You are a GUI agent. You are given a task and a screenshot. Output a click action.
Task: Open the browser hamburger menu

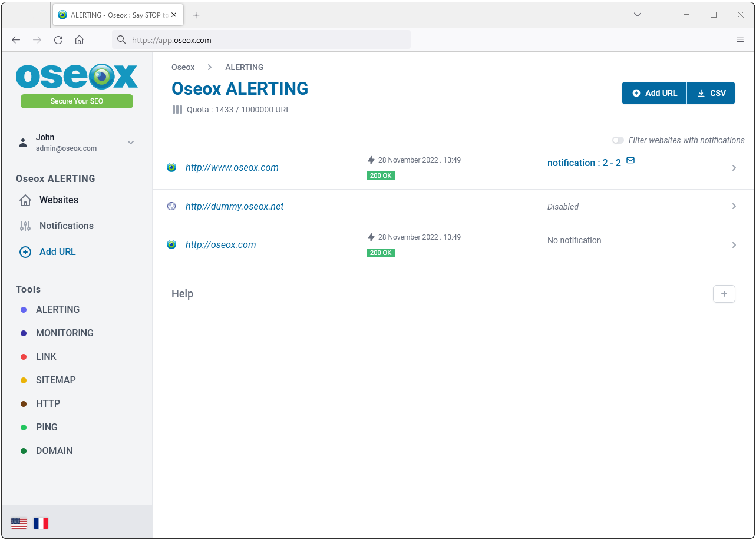tap(740, 40)
